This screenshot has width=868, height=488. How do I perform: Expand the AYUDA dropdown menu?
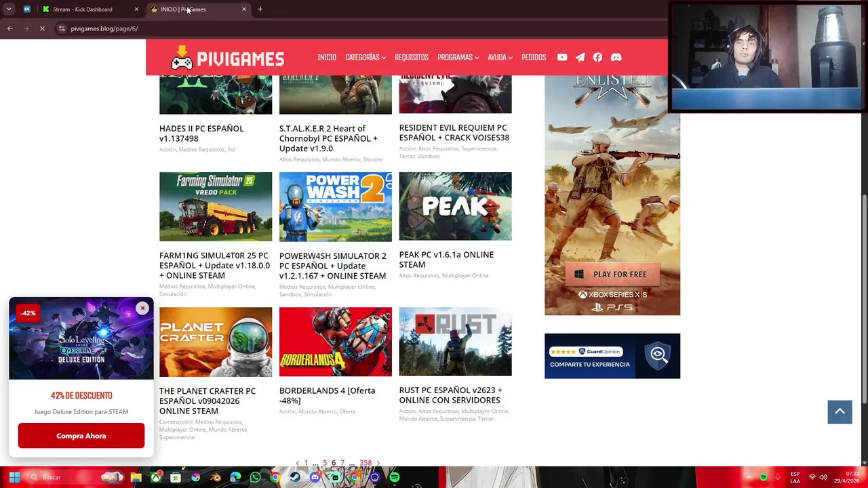point(500,58)
